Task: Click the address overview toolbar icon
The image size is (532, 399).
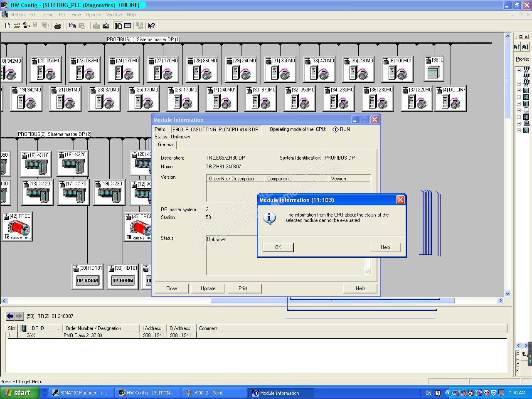Action: pos(128,26)
